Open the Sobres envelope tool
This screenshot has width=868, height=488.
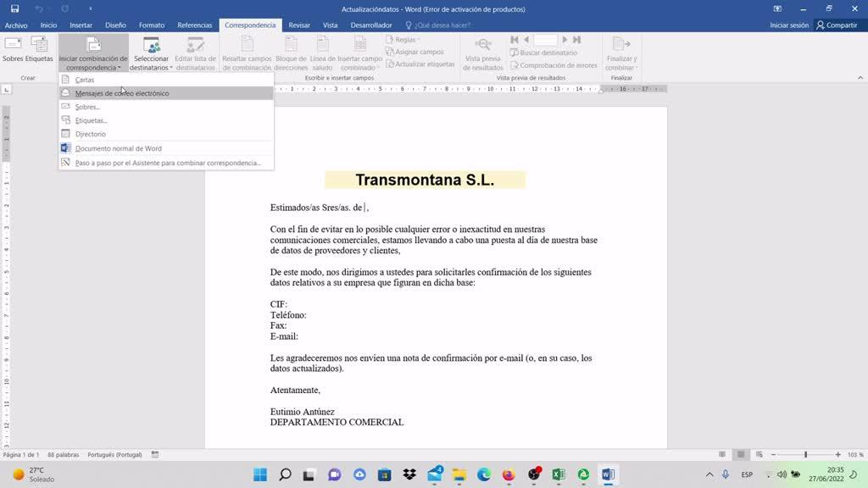tap(13, 48)
